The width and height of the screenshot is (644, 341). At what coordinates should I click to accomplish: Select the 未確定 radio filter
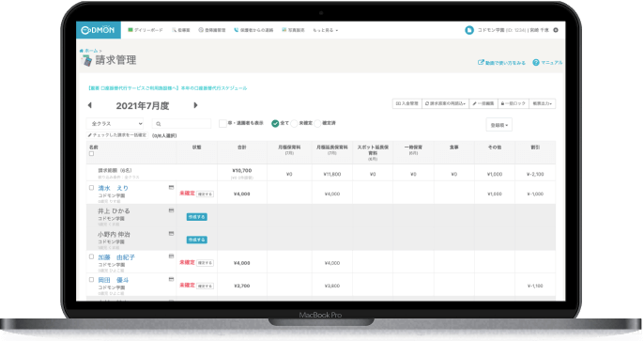coord(294,123)
